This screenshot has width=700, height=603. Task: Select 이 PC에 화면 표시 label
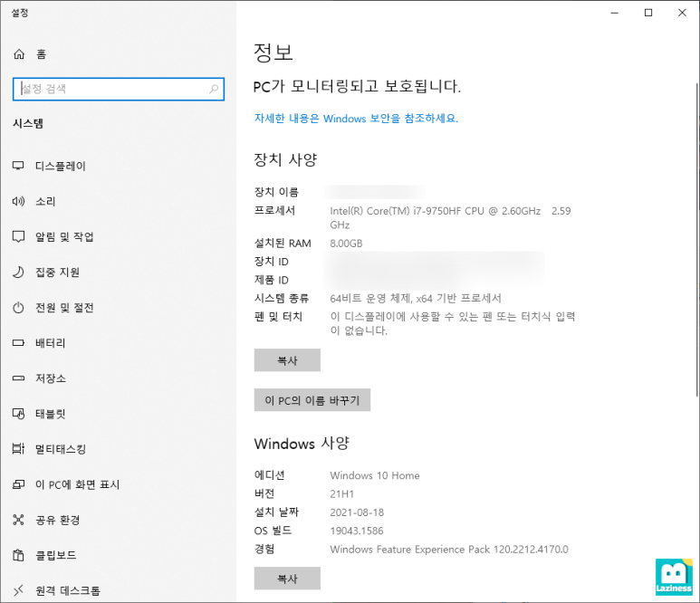tap(77, 484)
